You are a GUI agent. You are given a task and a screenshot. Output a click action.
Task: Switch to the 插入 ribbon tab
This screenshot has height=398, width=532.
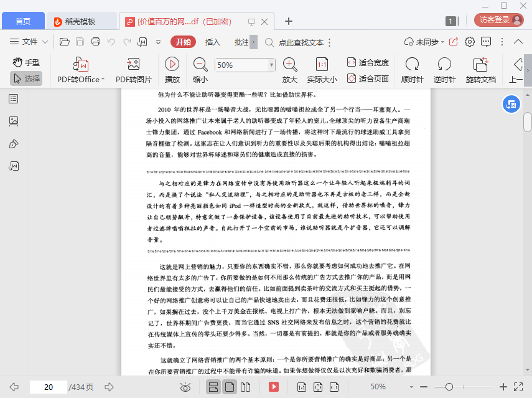click(213, 42)
